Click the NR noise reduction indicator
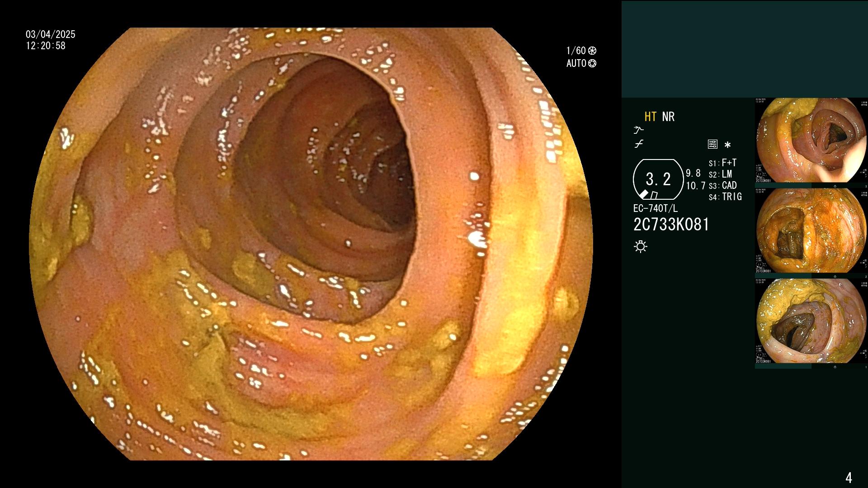The height and width of the screenshot is (488, 868). [x=668, y=117]
